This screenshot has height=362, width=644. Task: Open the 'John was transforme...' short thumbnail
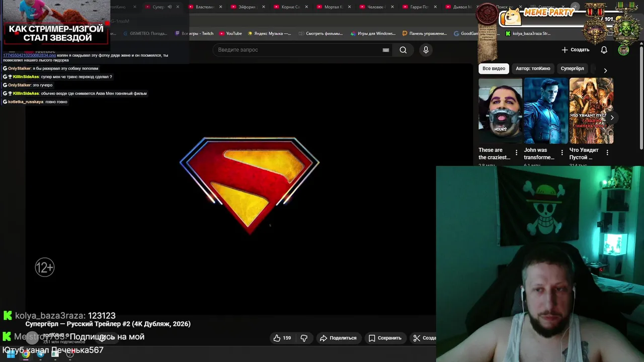[x=546, y=111]
